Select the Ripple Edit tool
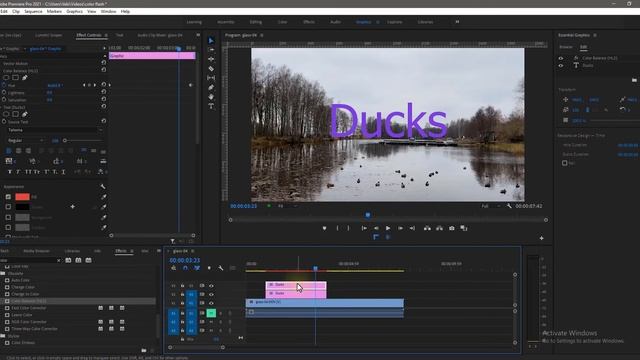Screen dimensions: 640x360 [x=211, y=59]
